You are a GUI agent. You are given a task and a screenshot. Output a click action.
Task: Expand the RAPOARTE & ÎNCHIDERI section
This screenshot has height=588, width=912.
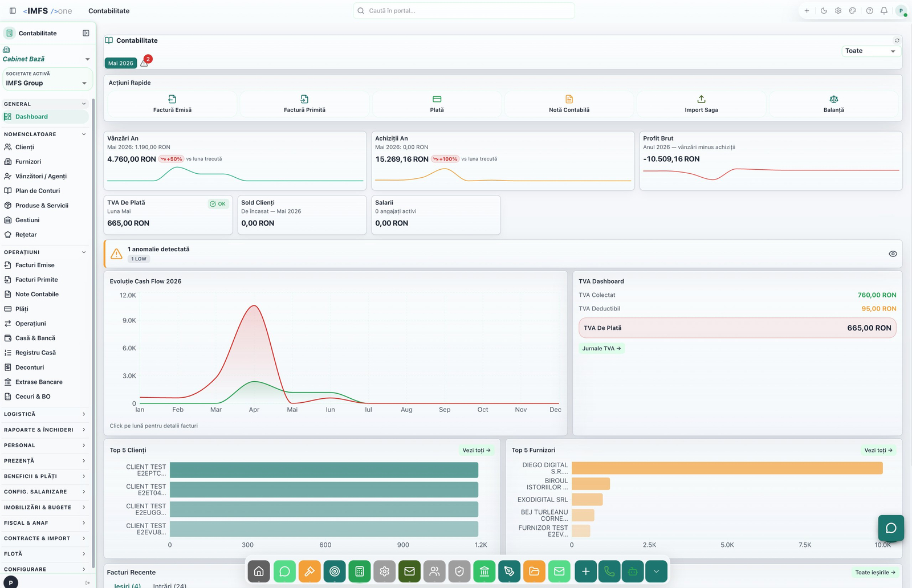pyautogui.click(x=46, y=430)
